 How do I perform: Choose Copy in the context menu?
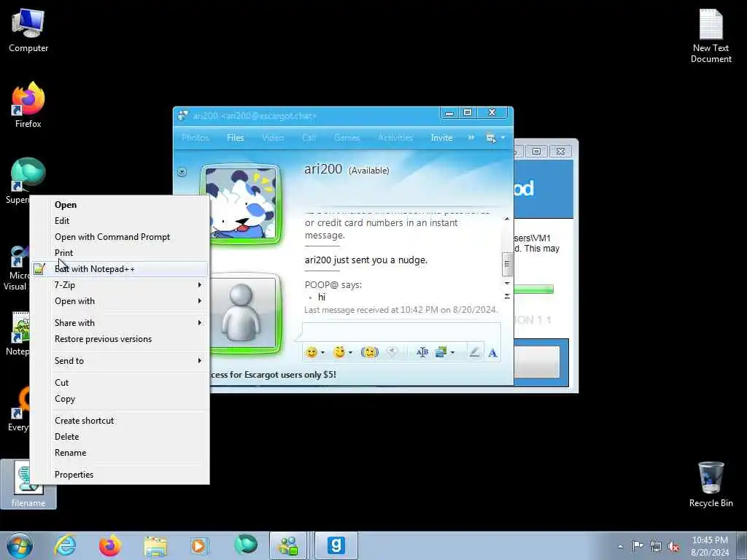click(x=119, y=399)
